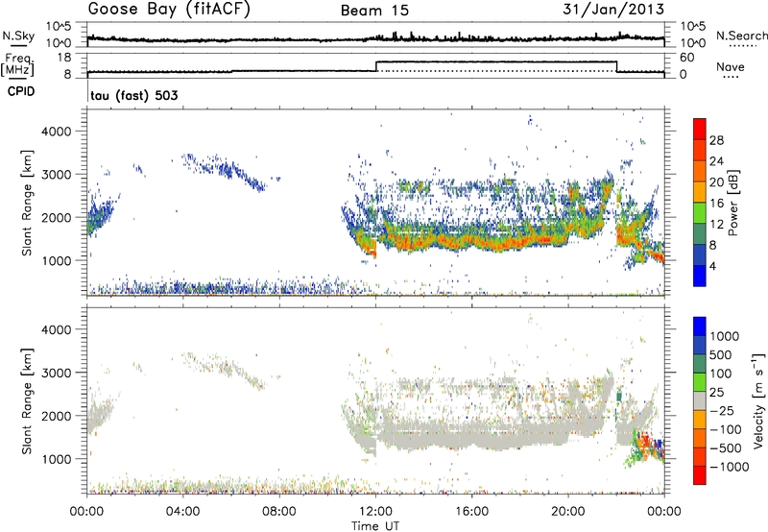Click the '28' tick on the power color bar

point(716,140)
